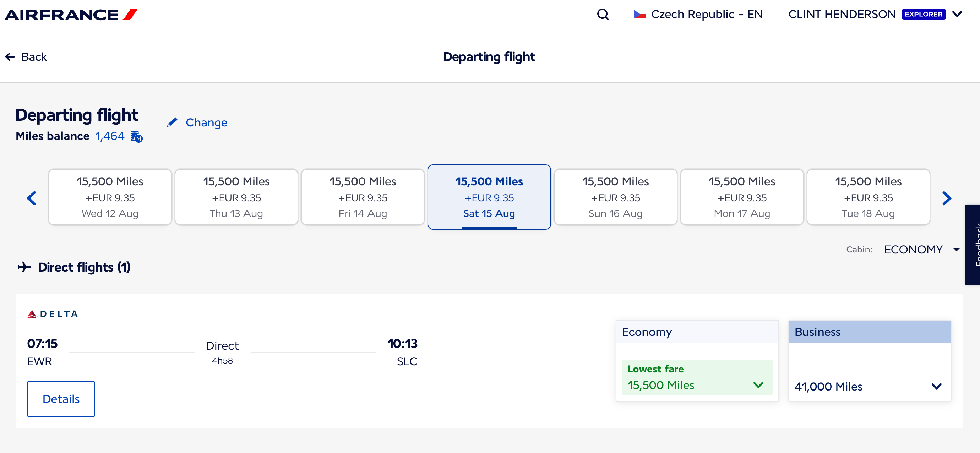Select the Thu 13 Aug date tab

click(x=236, y=197)
